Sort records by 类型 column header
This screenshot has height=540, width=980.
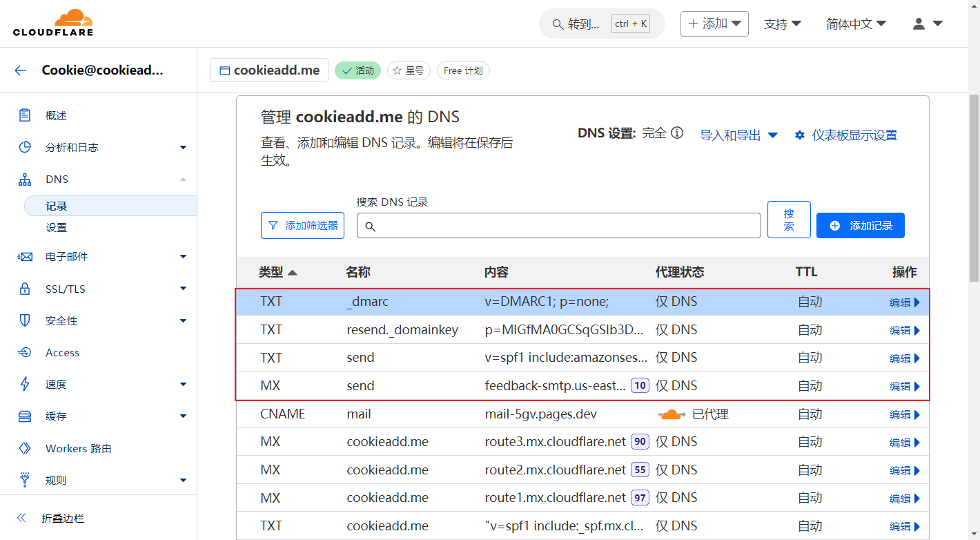[x=277, y=272]
